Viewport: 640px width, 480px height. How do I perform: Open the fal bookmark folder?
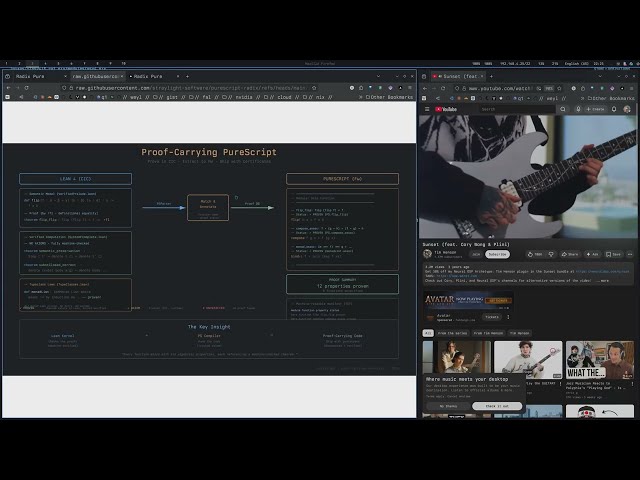(x=203, y=97)
